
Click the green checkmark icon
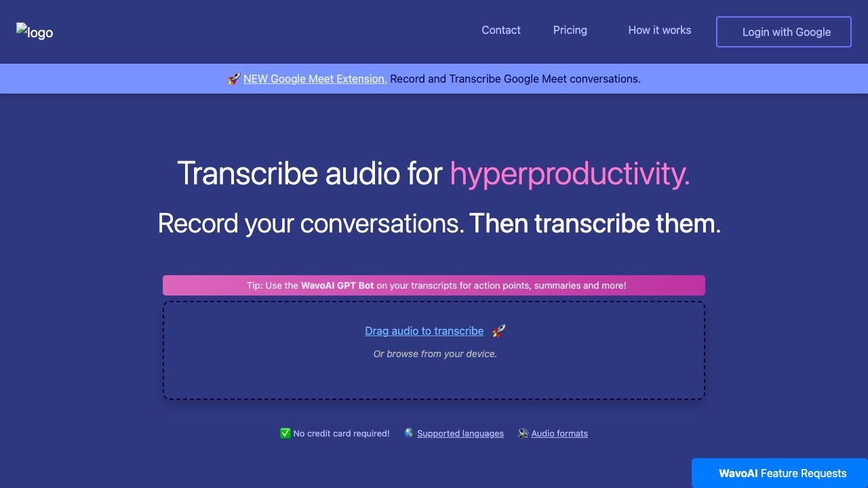(x=285, y=433)
